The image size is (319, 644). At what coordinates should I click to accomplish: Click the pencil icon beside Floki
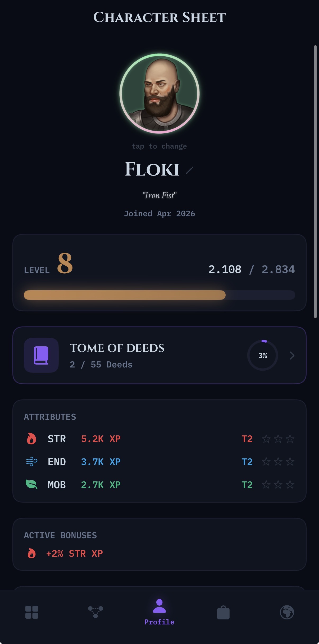pos(190,170)
